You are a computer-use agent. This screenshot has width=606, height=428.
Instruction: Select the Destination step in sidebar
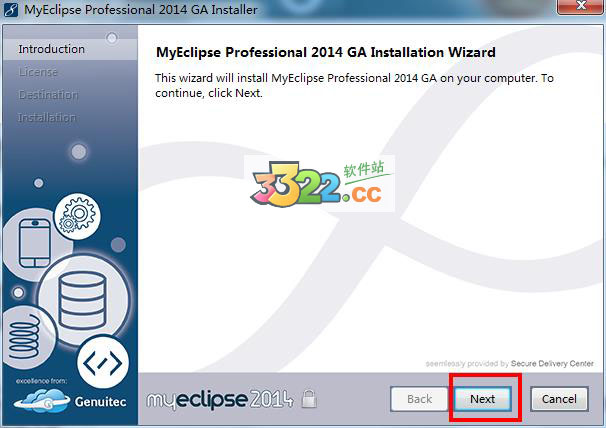pos(48,95)
